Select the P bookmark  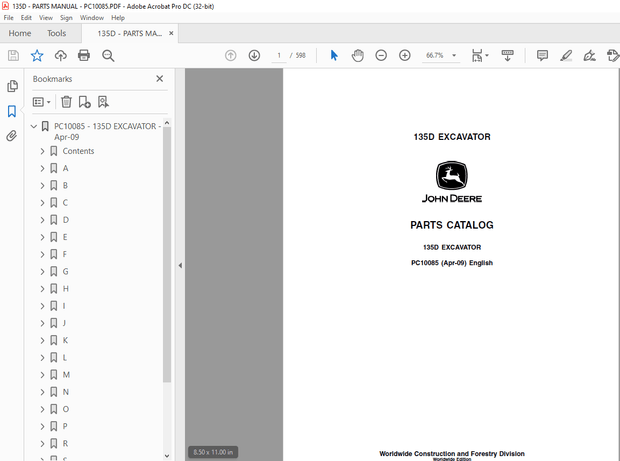(65, 426)
